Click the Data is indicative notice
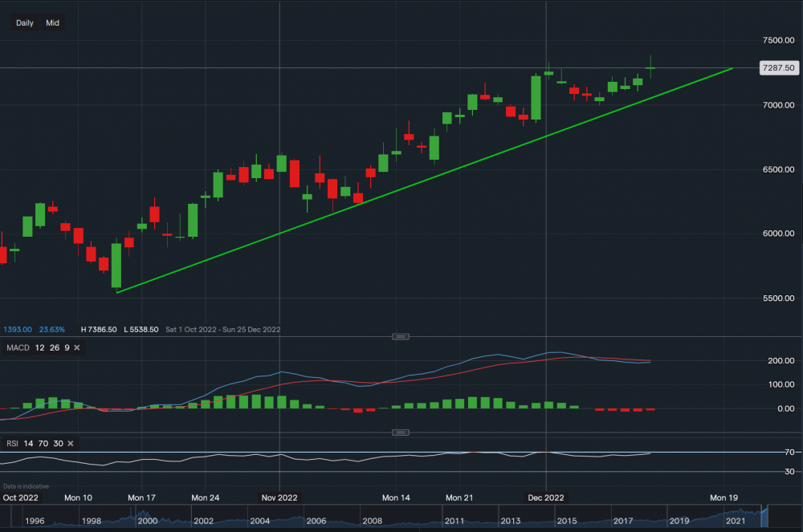Image resolution: width=803 pixels, height=532 pixels. [26, 485]
